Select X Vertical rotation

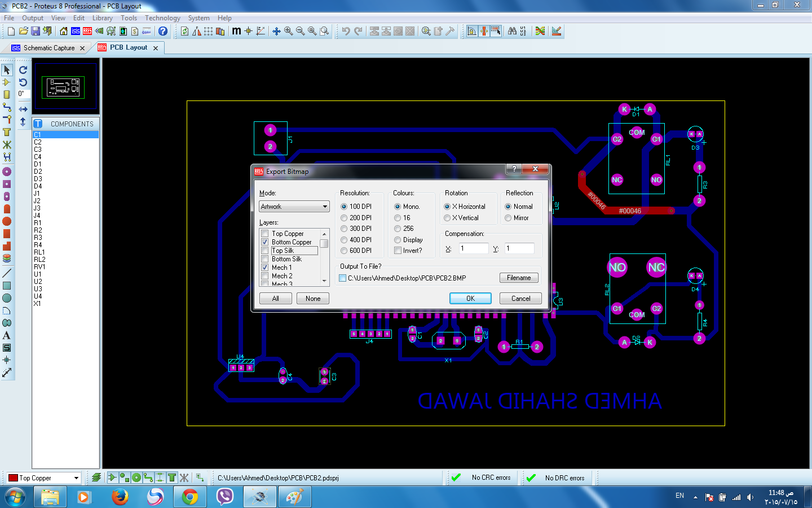coord(447,218)
